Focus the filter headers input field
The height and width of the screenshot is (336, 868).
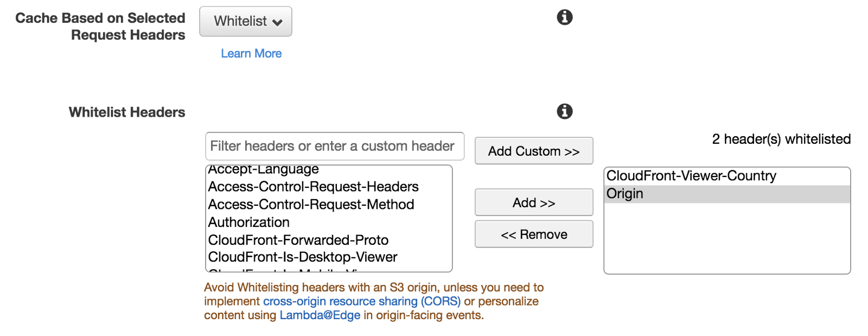click(x=334, y=146)
